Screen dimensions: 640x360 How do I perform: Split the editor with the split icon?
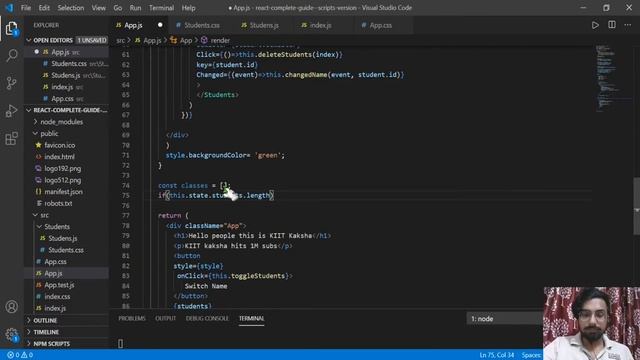[611, 25]
